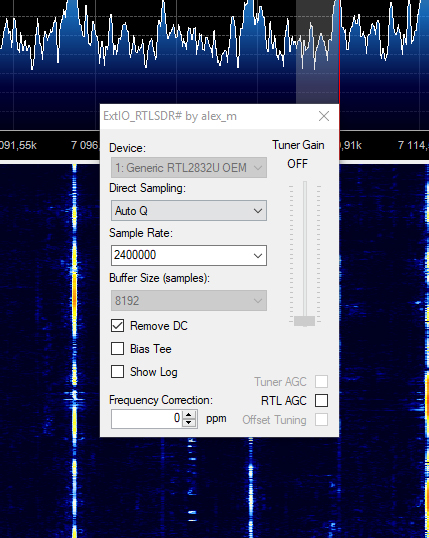The image size is (429, 538).
Task: Click the Bias Tee label
Action: tap(151, 349)
